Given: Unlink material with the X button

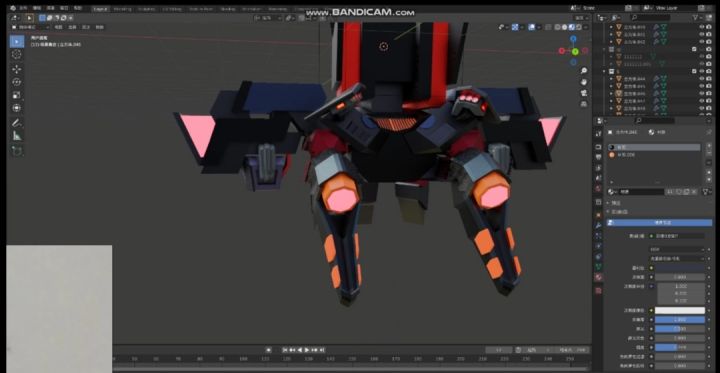Looking at the screenshot, I should [x=694, y=192].
